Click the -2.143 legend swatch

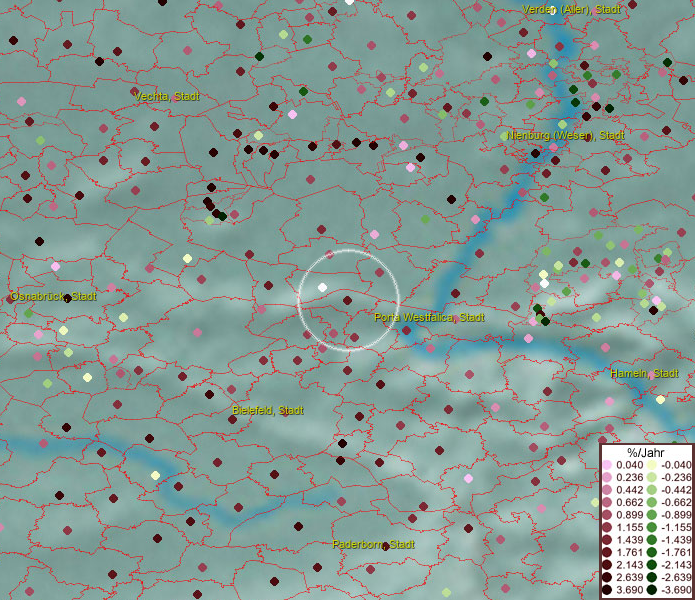coord(652,565)
